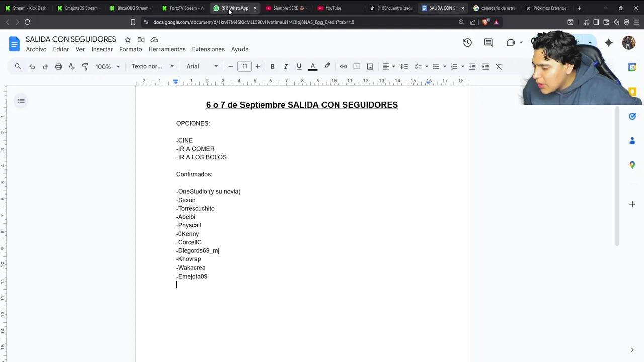The width and height of the screenshot is (644, 362).
Task: Open Contacts side panel
Action: [632, 141]
